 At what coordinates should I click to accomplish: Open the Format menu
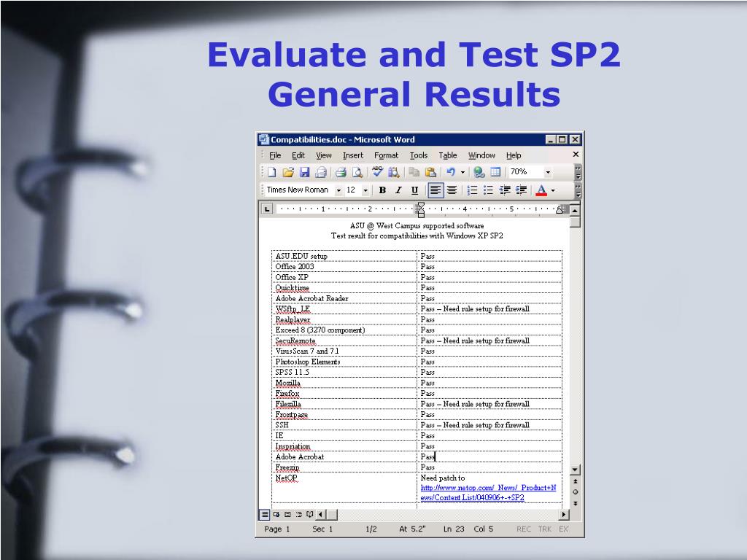click(x=386, y=155)
